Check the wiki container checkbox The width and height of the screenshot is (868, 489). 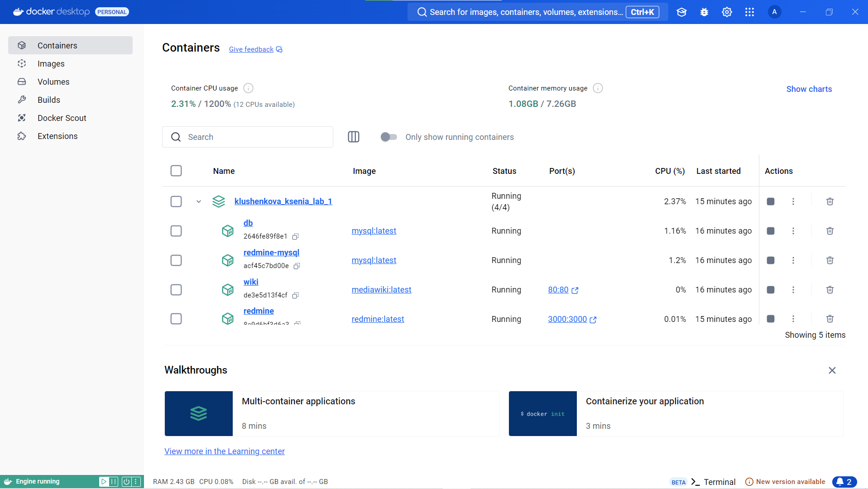tap(176, 290)
